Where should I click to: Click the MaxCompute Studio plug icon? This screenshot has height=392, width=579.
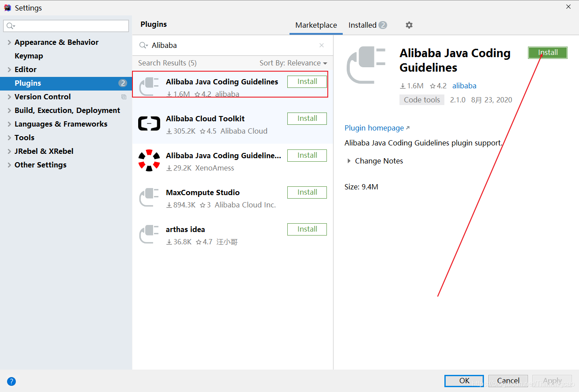[149, 197]
